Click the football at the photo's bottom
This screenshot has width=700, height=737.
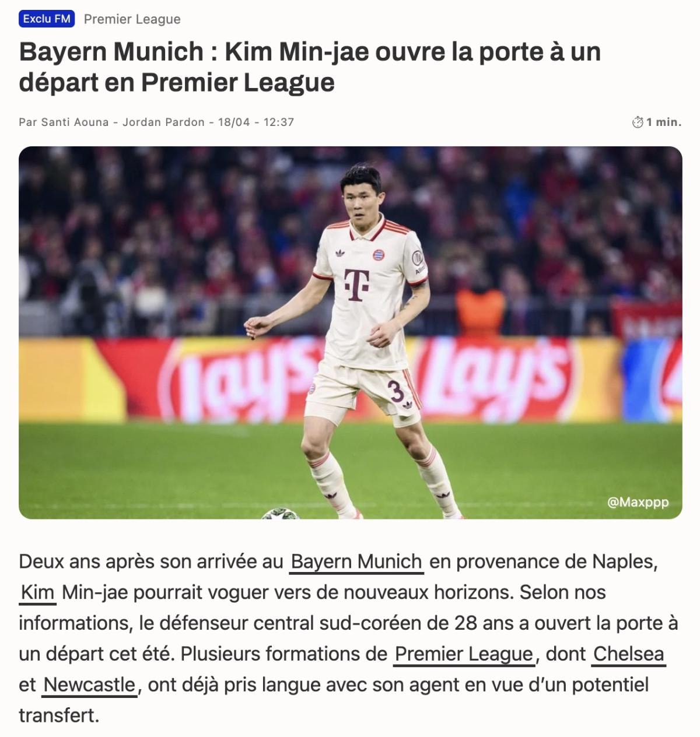280,514
